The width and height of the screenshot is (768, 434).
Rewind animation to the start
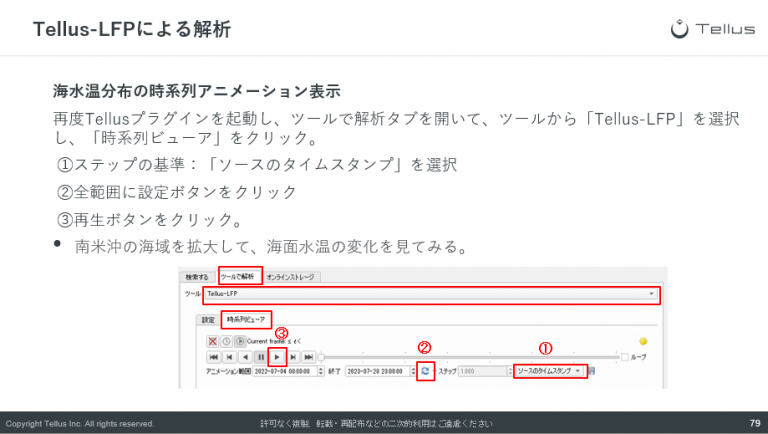tap(214, 357)
